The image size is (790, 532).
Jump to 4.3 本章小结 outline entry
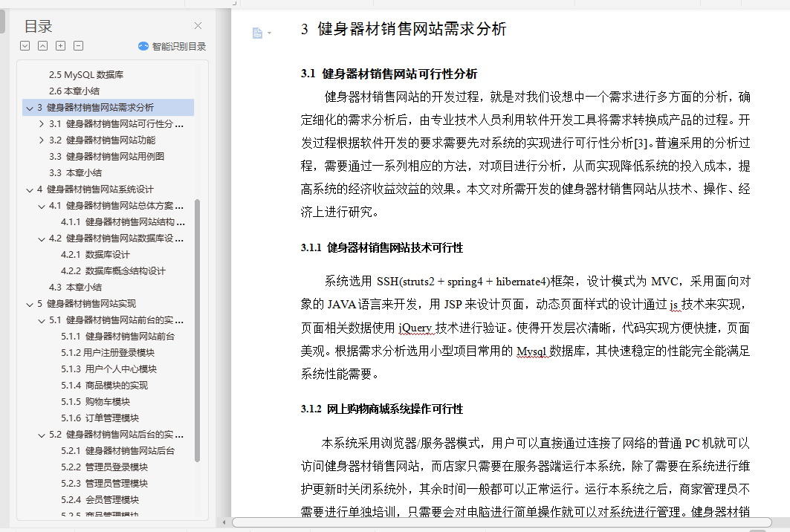point(76,287)
